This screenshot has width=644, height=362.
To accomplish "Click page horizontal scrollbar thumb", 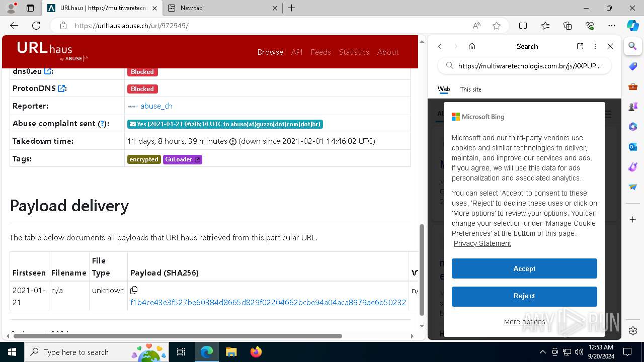I will (178, 336).
